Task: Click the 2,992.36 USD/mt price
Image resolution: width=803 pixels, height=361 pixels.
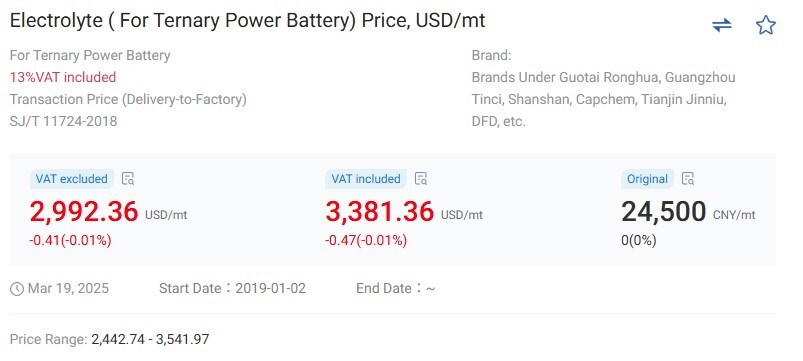Action: [x=109, y=211]
